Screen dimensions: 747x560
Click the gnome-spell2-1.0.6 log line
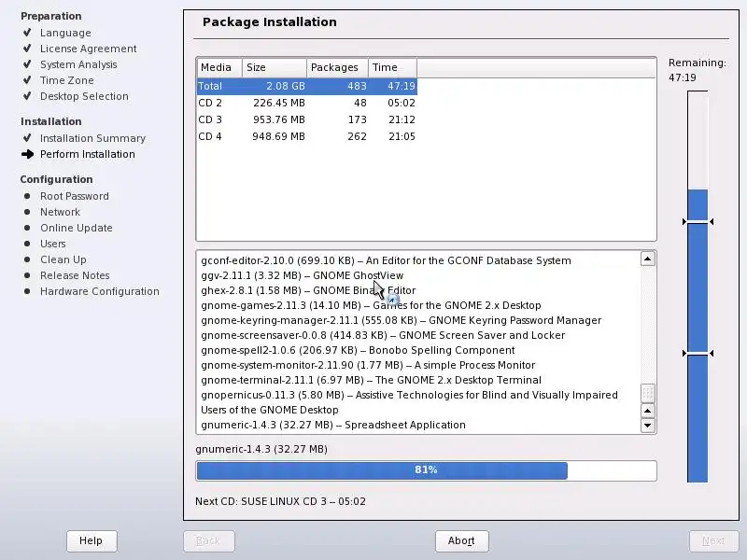pyautogui.click(x=358, y=351)
